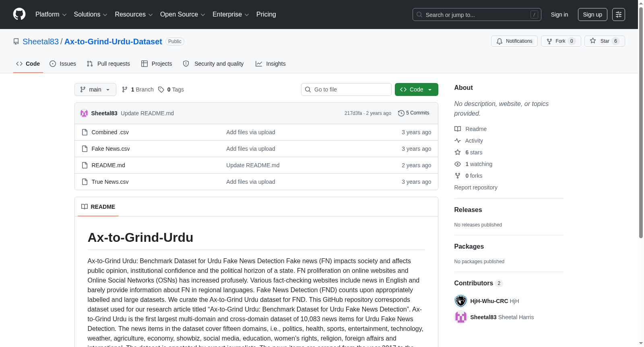The height and width of the screenshot is (347, 644).
Task: Click the Notifications button
Action: click(514, 41)
